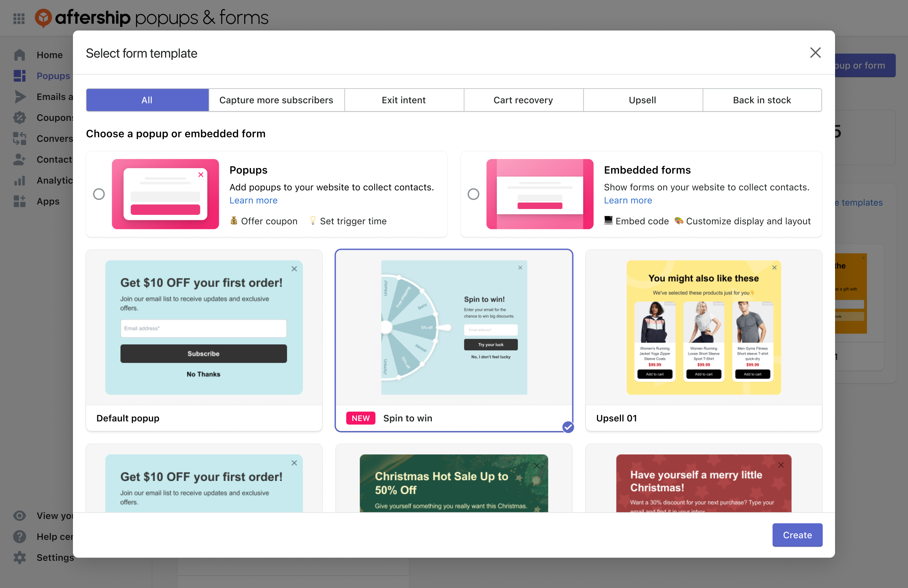Viewport: 908px width, 588px height.
Task: Open Learn more link under Popups
Action: click(253, 200)
